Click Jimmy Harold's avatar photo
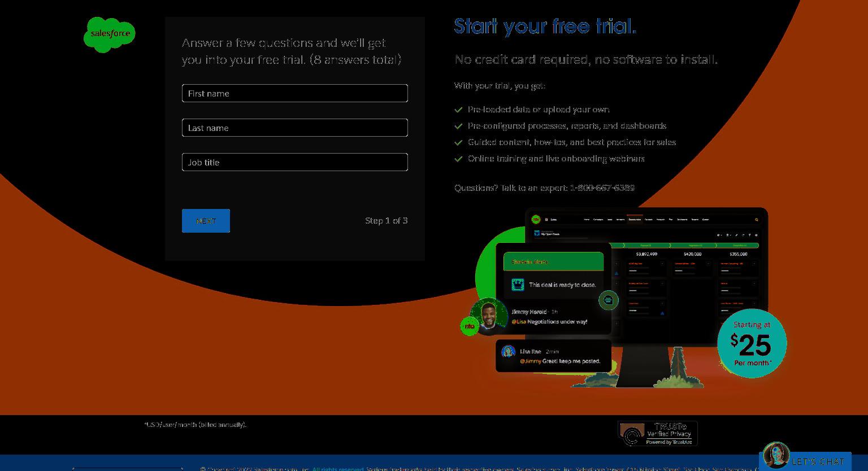This screenshot has height=471, width=868. [x=488, y=316]
